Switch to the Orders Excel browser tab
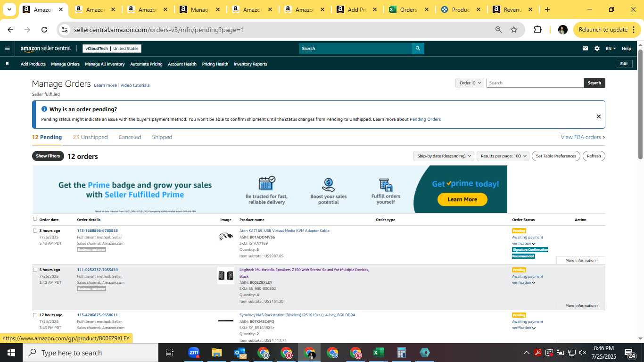644x362 pixels. click(408, 9)
